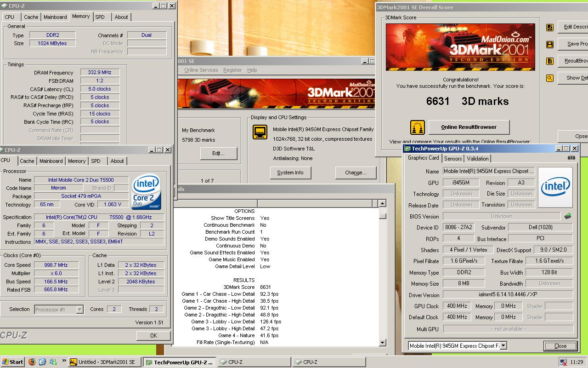
Task: Open the Cache tab in the lower CPU-Z window
Action: click(27, 161)
